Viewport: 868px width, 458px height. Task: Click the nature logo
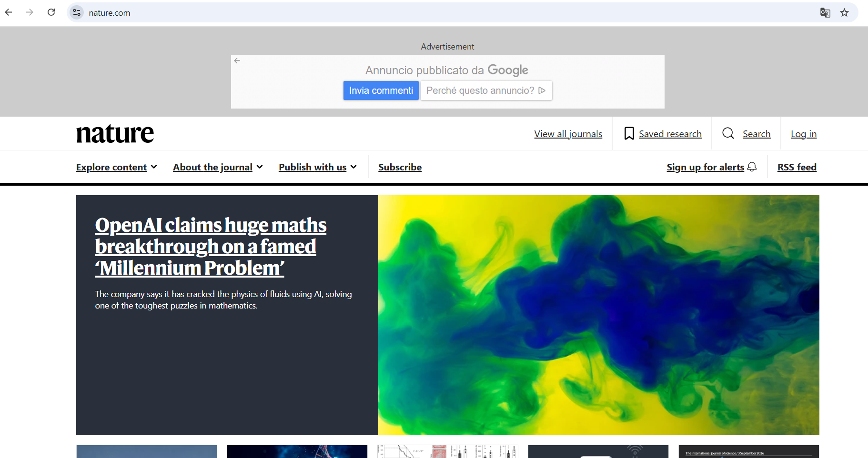click(115, 133)
